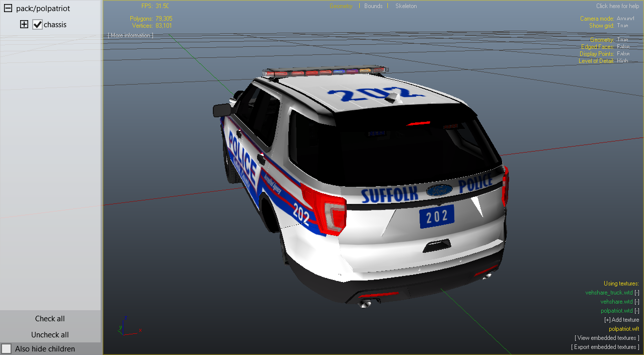
Task: Toggle the Display Points setting
Action: [623, 54]
